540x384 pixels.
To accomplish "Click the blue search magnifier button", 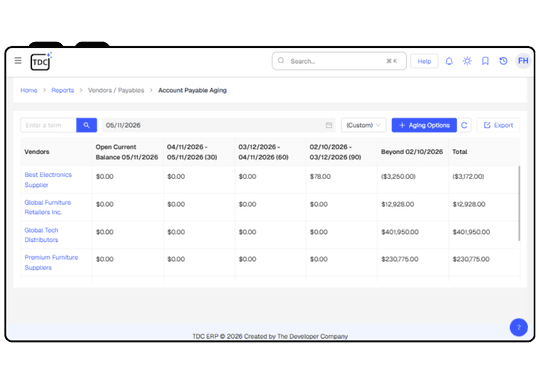I will 86,125.
